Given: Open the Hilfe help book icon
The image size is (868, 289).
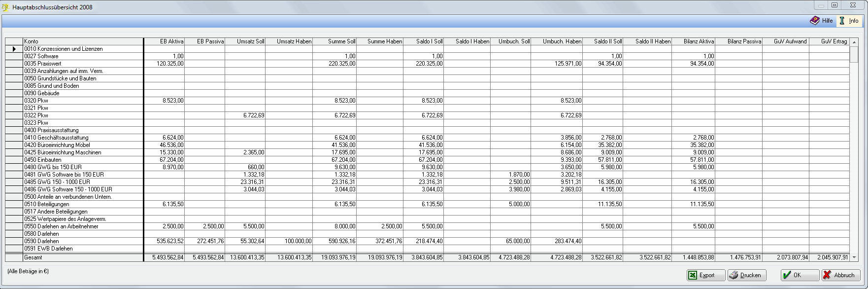Looking at the screenshot, I should pyautogui.click(x=815, y=21).
